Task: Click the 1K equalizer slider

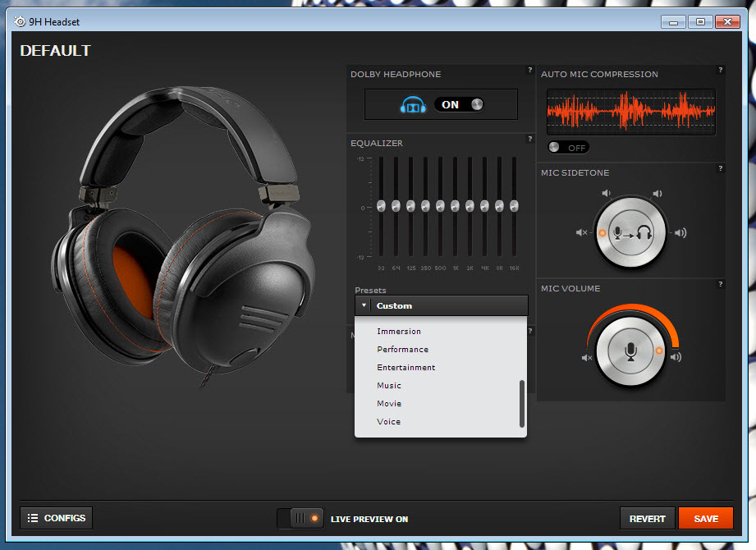Action: [x=455, y=206]
